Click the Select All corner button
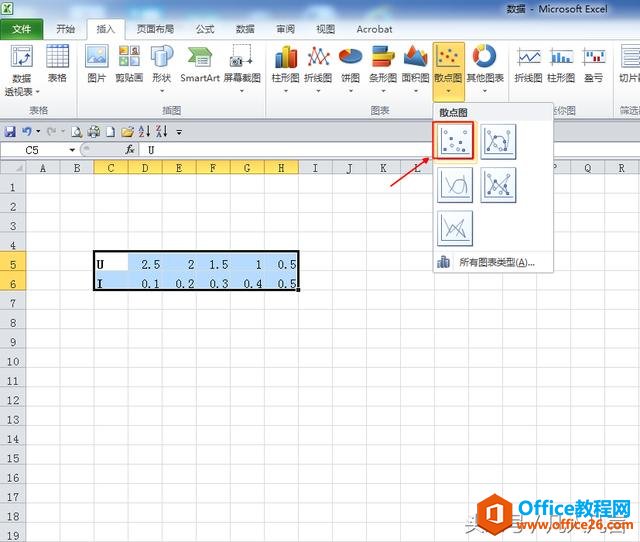640x542 pixels. [13, 167]
